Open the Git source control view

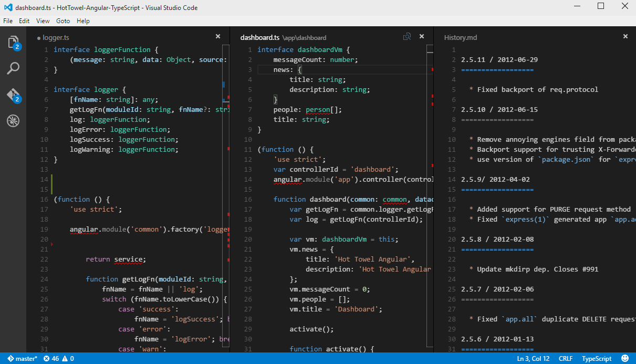click(13, 95)
